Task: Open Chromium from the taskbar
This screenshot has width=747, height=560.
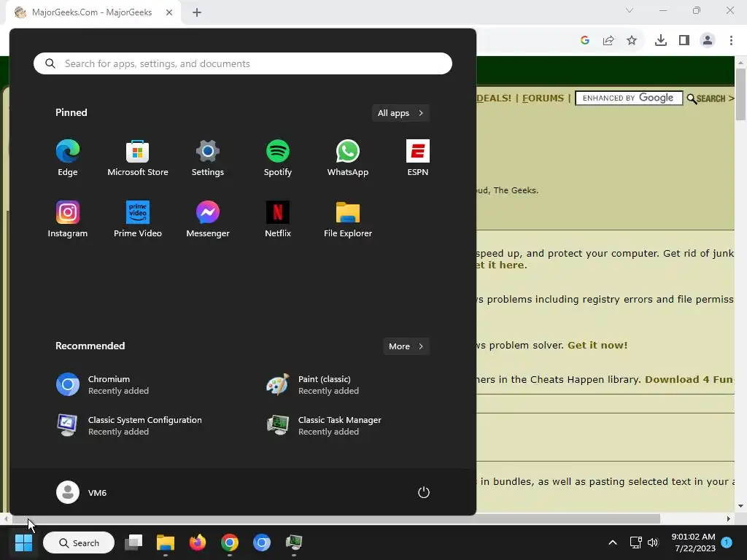Action: click(x=262, y=542)
